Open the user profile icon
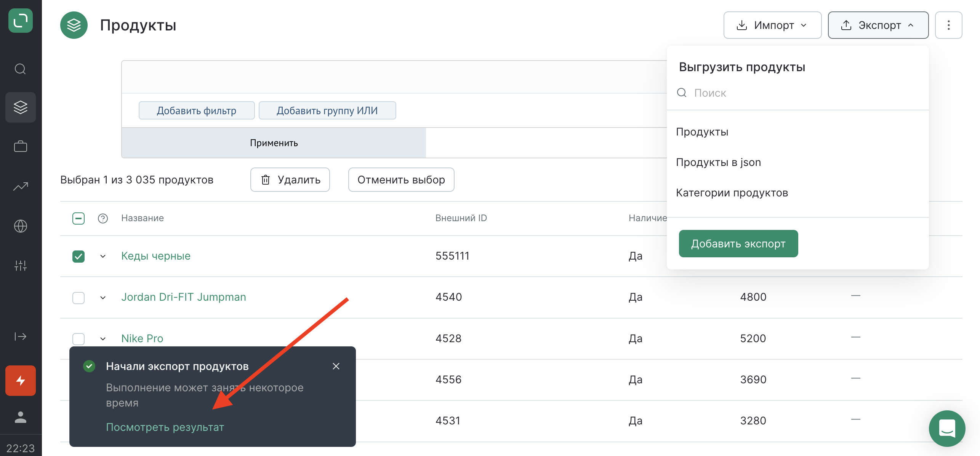This screenshot has width=980, height=456. [x=21, y=417]
